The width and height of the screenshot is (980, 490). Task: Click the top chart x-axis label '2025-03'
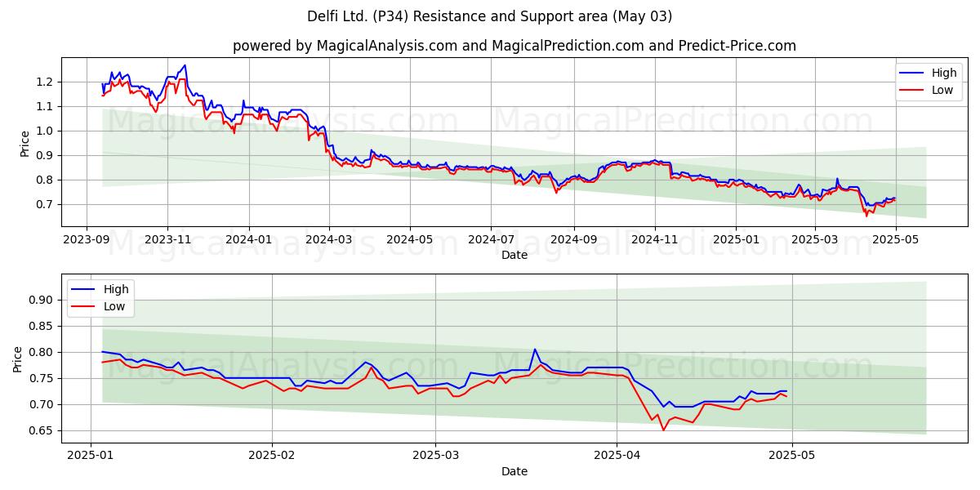[x=815, y=239]
